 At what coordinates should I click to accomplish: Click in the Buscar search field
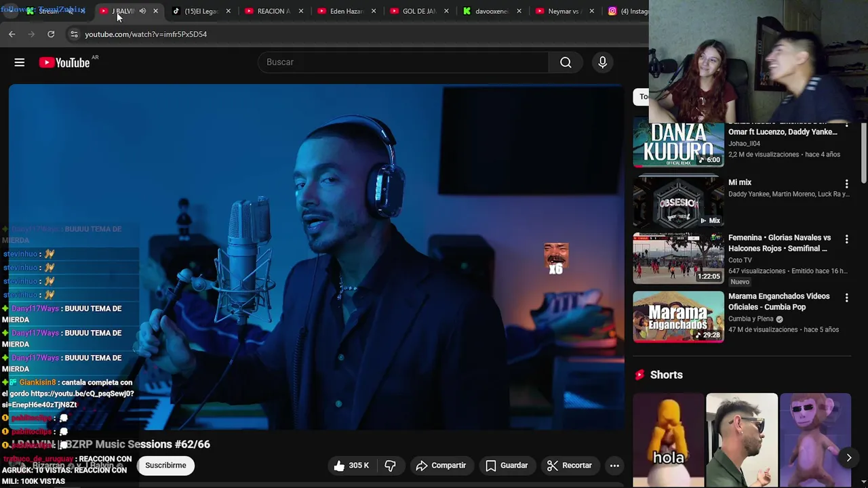point(403,62)
